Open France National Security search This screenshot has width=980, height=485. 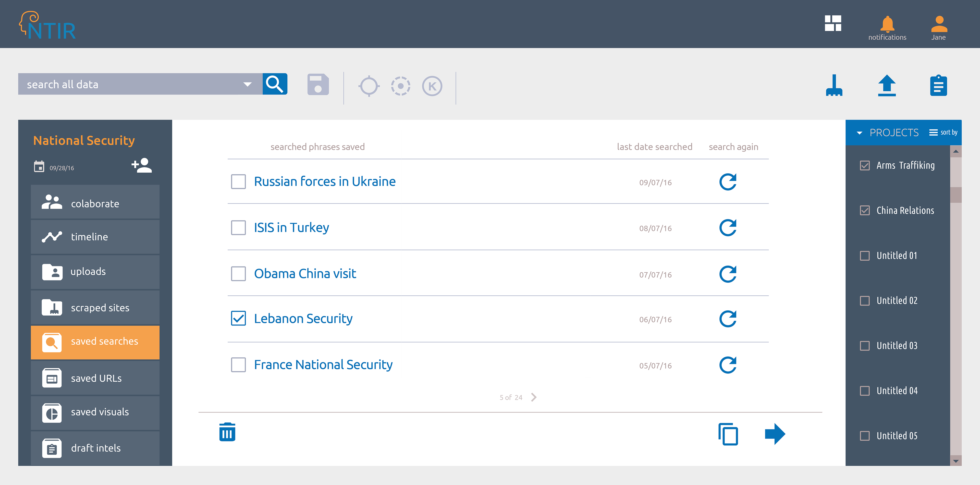pyautogui.click(x=323, y=365)
